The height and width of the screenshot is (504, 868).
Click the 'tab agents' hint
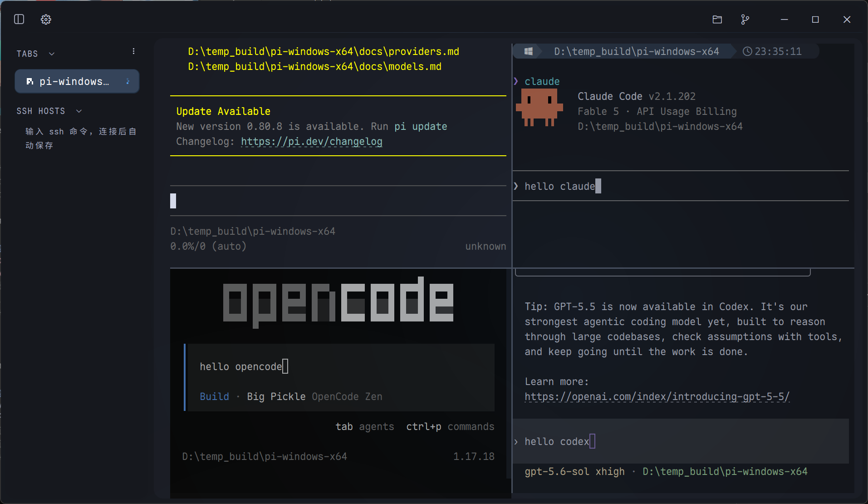365,426
